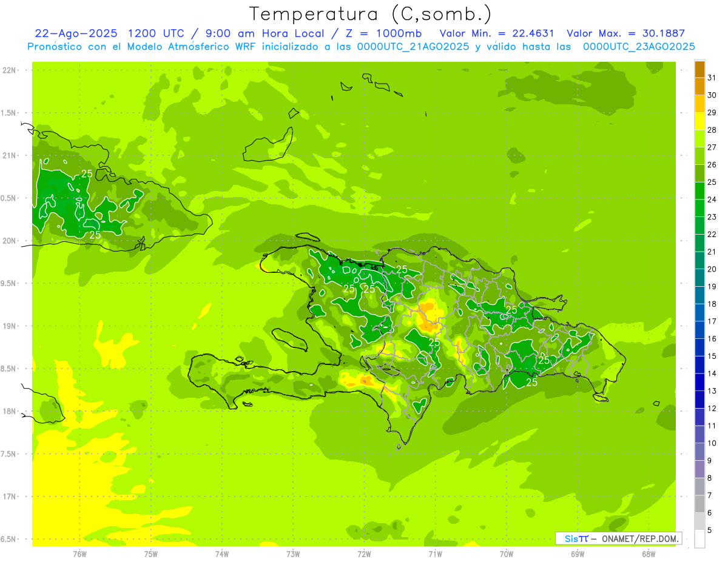This screenshot has height=562, width=728.
Task: Click legend swatch between 26 and 27
Action: pyautogui.click(x=699, y=155)
